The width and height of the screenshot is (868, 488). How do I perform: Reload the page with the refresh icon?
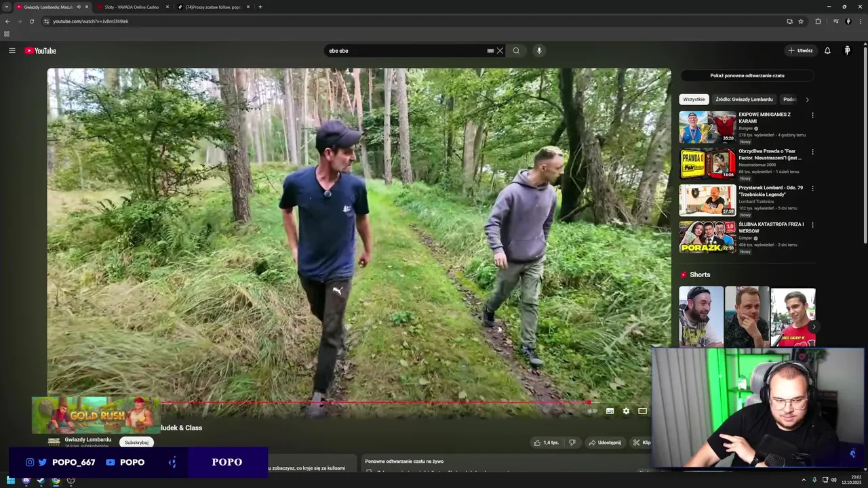31,21
